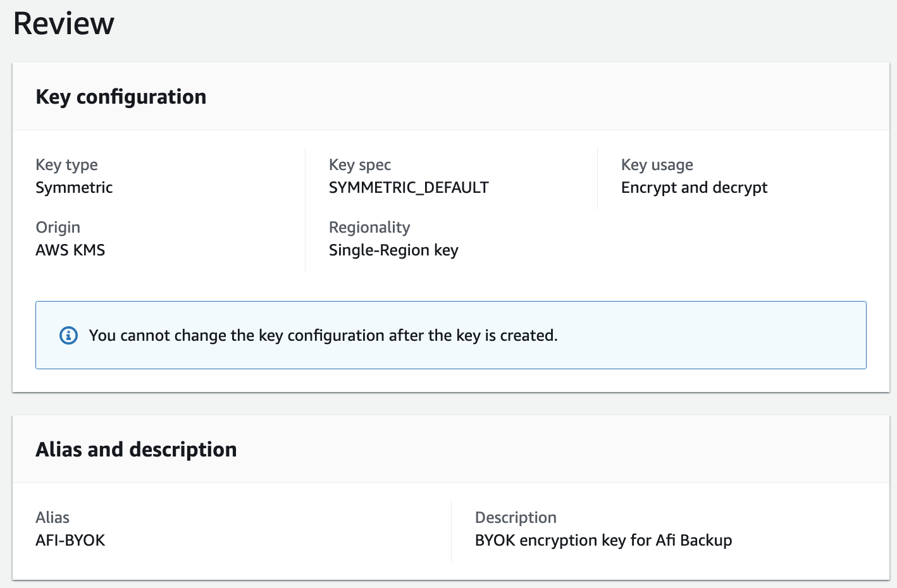
Task: Select the AWS KMS origin value
Action: point(70,250)
